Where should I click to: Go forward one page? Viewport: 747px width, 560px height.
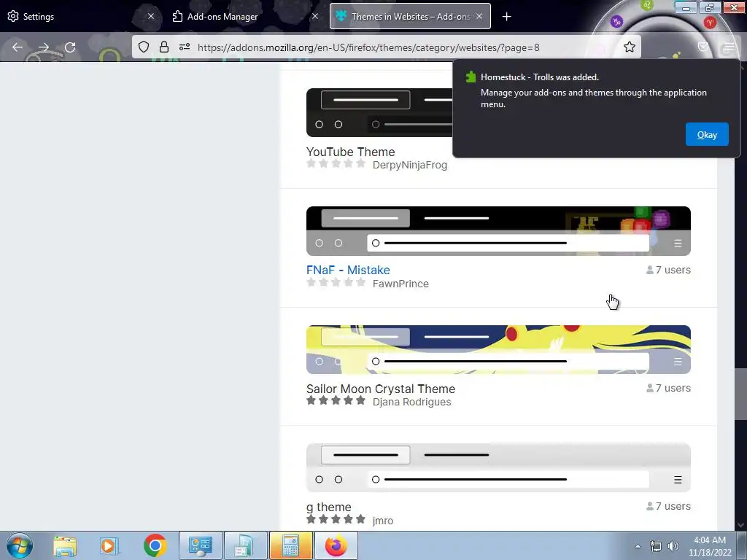click(44, 47)
